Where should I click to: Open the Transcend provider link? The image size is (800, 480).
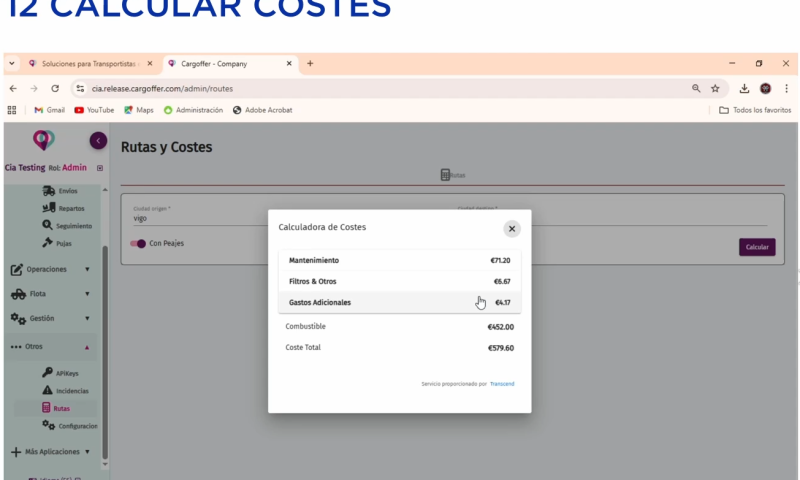502,383
